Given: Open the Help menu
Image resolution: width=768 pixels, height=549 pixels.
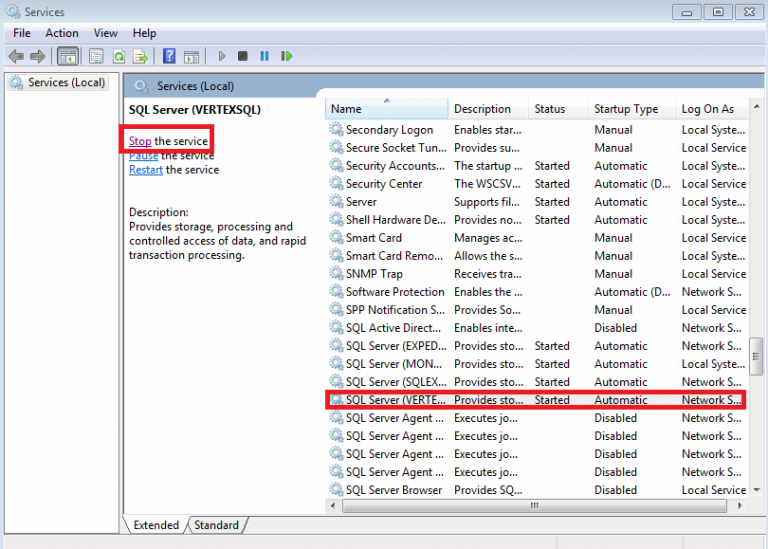Looking at the screenshot, I should [144, 33].
